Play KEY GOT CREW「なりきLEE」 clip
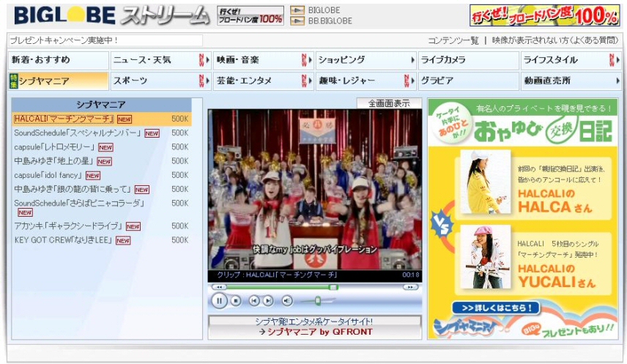Image resolution: width=627 pixels, height=364 pixels. click(x=63, y=240)
